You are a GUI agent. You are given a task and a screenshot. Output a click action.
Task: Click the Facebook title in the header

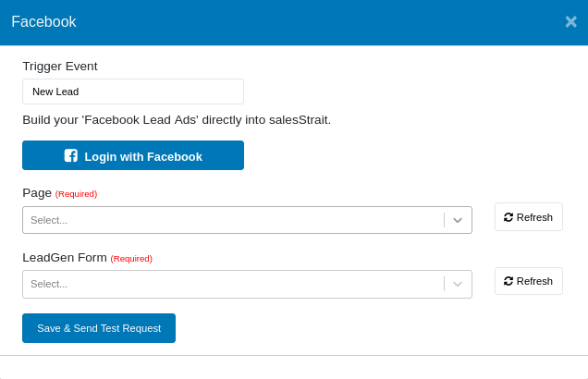43,21
